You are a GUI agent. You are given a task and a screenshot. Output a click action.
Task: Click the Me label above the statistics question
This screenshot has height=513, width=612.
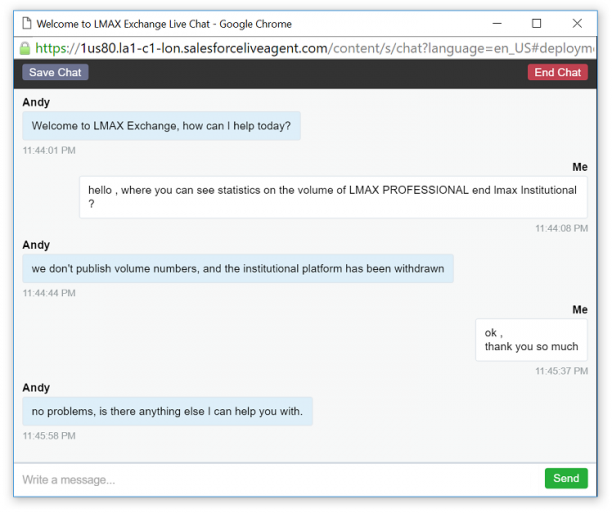(580, 167)
